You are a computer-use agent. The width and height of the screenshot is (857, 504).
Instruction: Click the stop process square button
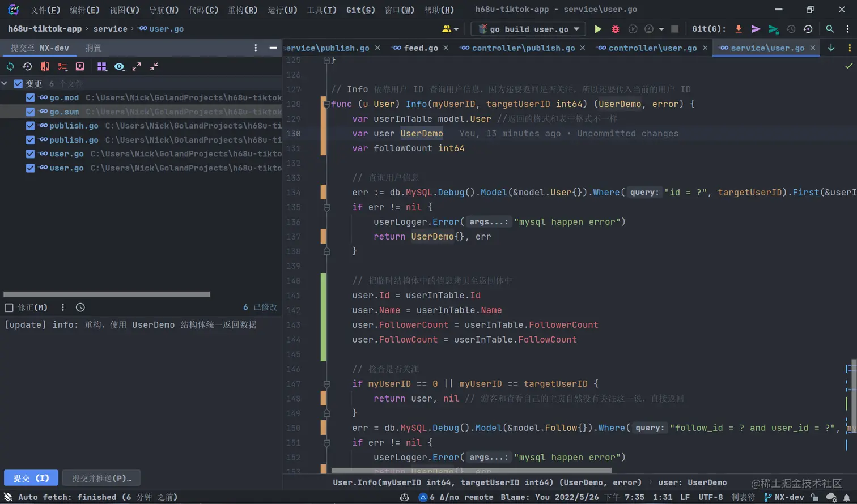pyautogui.click(x=674, y=29)
